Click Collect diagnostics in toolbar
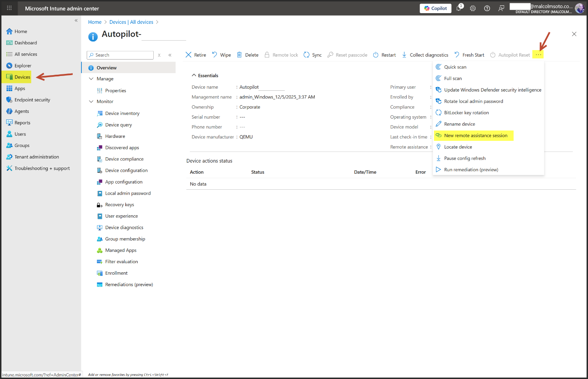The image size is (588, 379). pos(425,55)
